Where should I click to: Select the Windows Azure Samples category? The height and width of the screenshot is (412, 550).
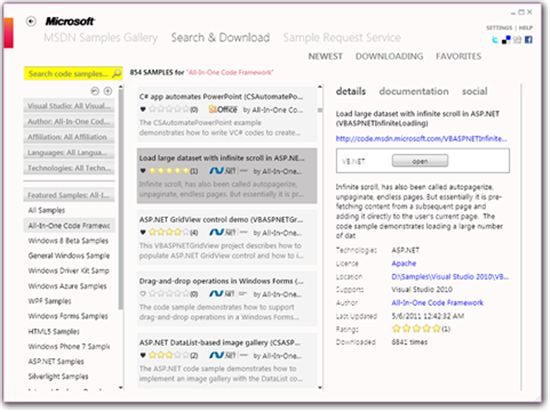tap(67, 286)
